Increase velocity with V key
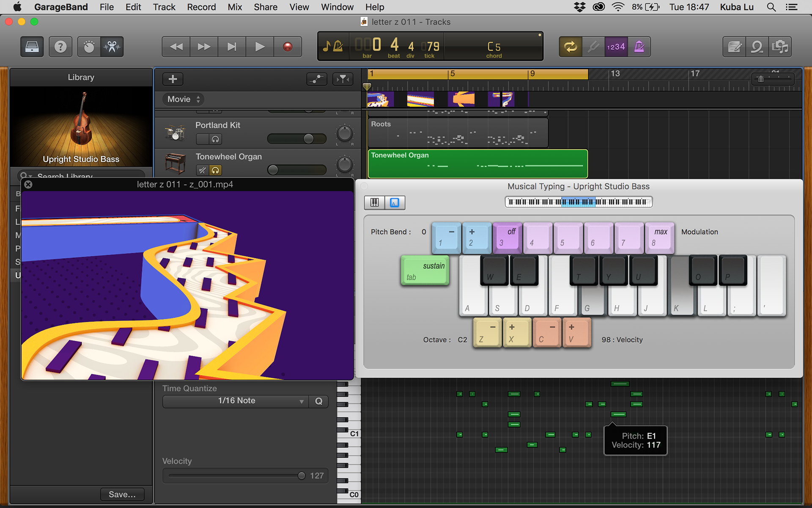Viewport: 812px width, 508px height. 577,333
